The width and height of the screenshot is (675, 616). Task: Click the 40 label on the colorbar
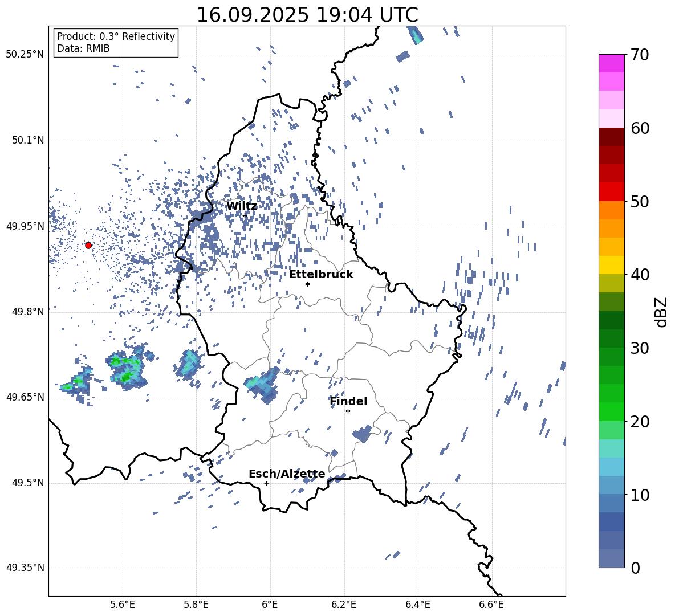click(x=639, y=275)
